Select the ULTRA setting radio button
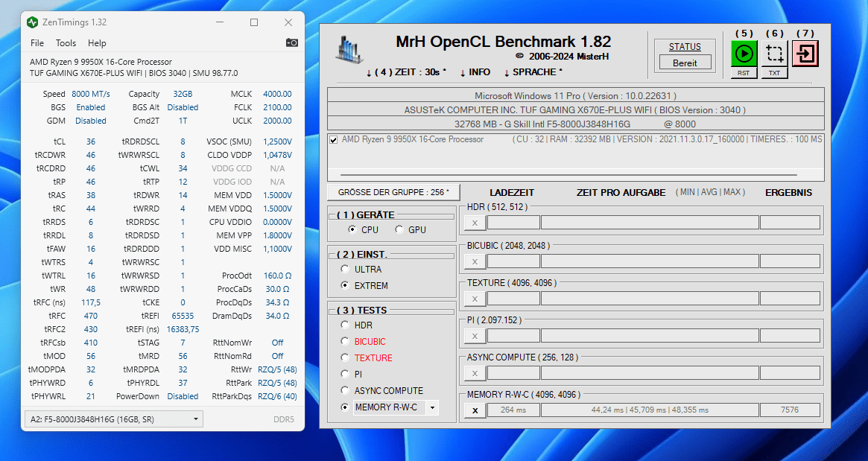868x461 pixels. [345, 269]
